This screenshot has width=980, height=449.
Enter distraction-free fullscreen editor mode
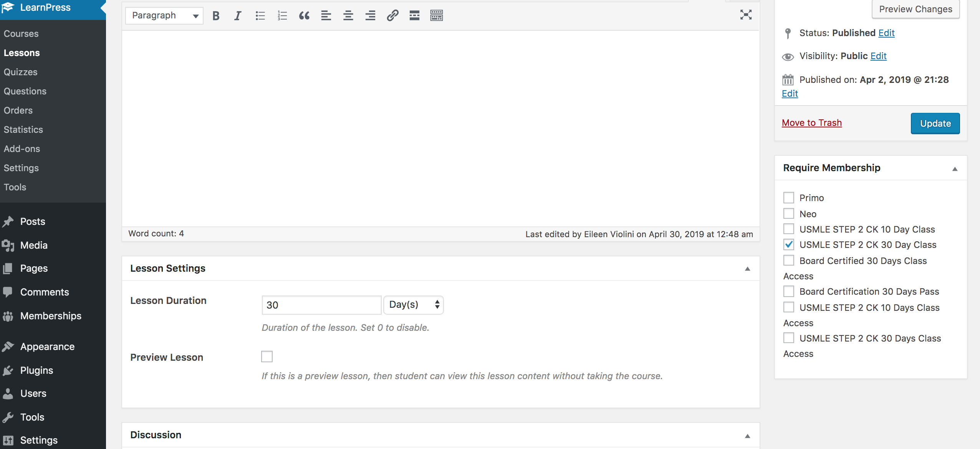pyautogui.click(x=746, y=15)
